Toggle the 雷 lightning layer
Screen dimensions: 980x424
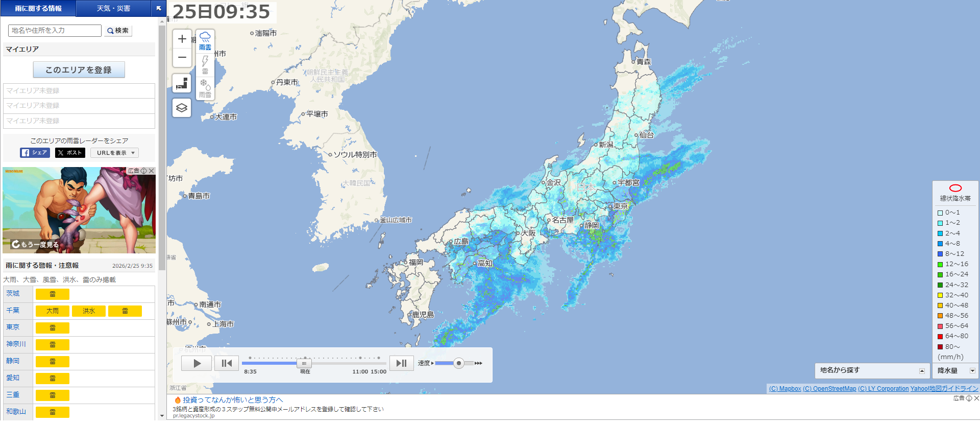(x=205, y=64)
